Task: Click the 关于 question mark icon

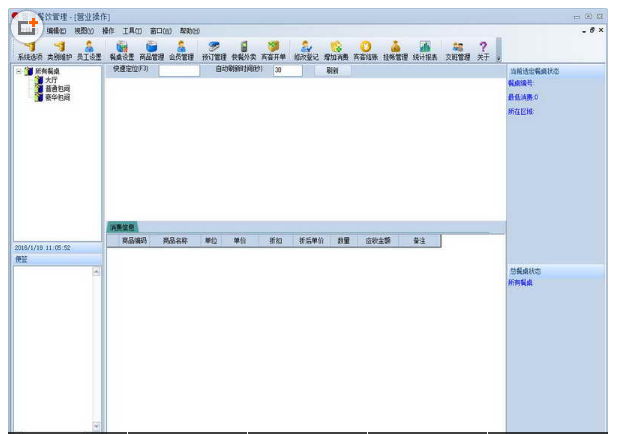Action: [x=483, y=51]
